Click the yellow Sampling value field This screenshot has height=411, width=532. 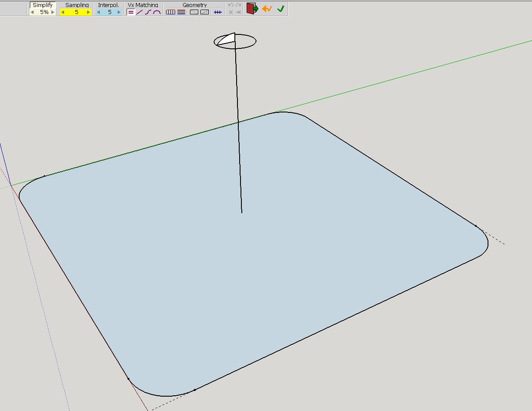point(76,12)
